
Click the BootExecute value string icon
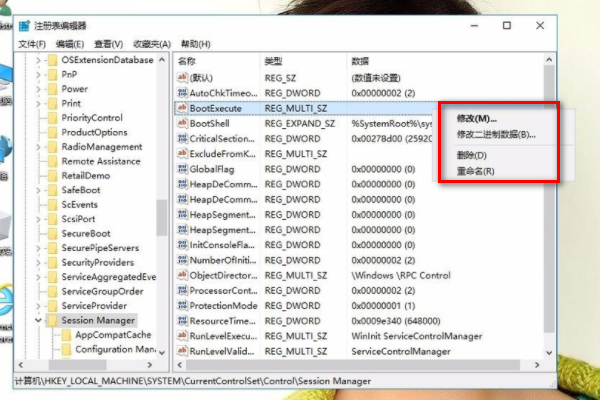(182, 108)
